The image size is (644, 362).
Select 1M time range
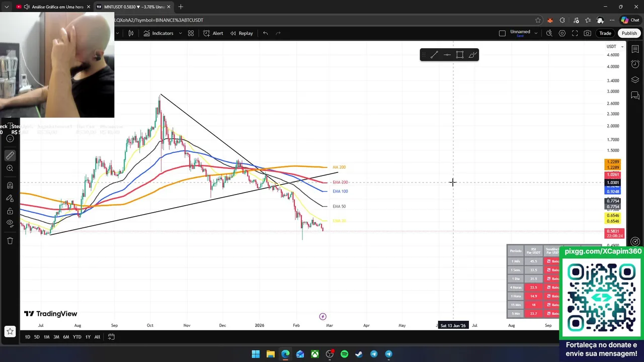46,337
